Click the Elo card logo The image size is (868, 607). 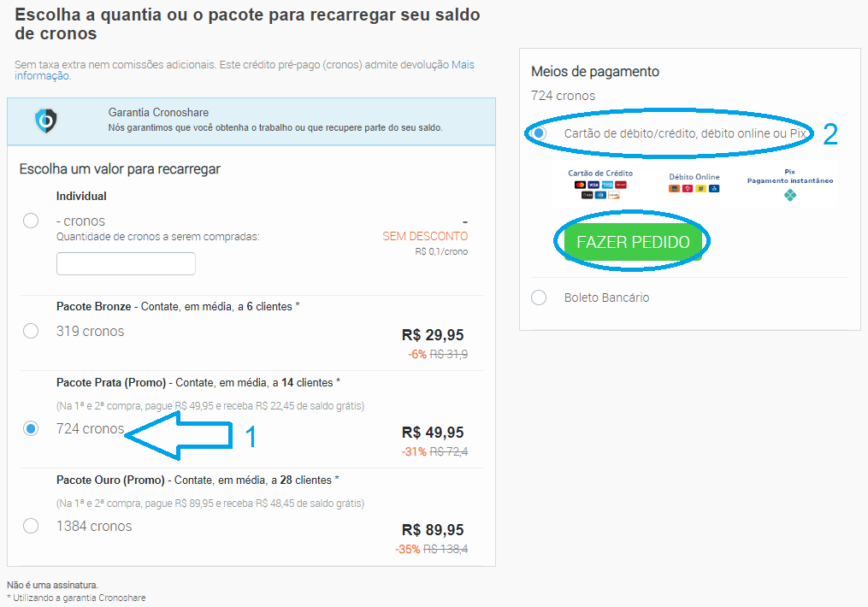(x=588, y=195)
